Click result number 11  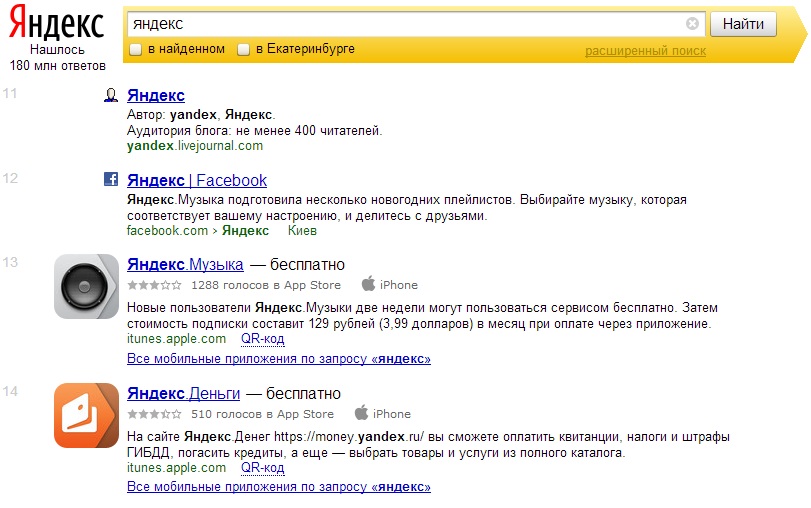(10, 93)
